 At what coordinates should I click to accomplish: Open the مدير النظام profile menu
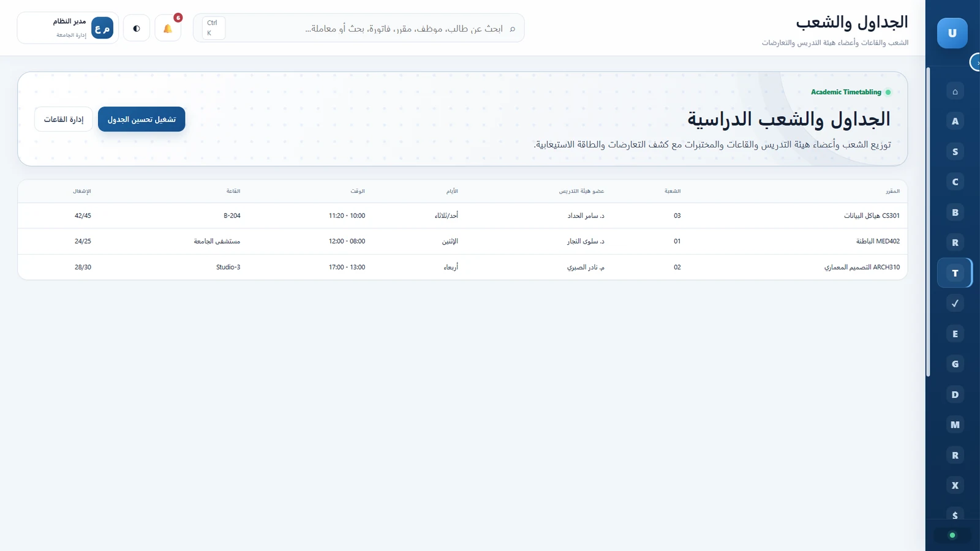pyautogui.click(x=68, y=28)
